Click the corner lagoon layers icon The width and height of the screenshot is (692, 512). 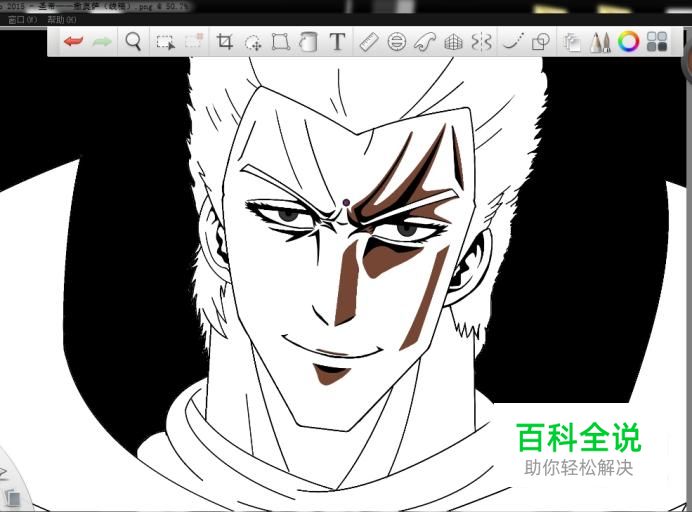click(x=13, y=497)
